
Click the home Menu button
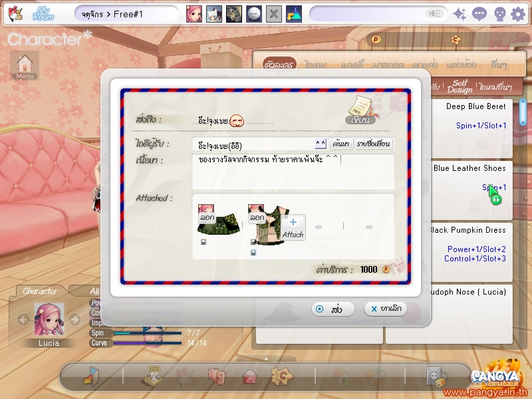[x=25, y=65]
